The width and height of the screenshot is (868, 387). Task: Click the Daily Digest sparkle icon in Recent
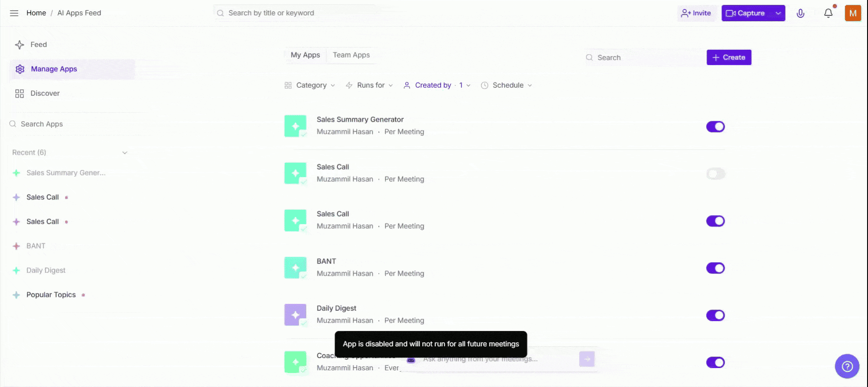pos(16,270)
